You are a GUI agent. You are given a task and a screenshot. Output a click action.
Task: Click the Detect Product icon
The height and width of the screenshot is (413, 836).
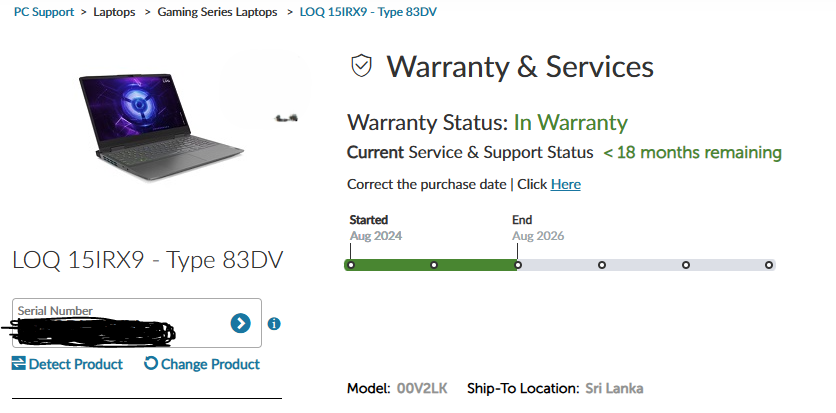click(x=19, y=363)
